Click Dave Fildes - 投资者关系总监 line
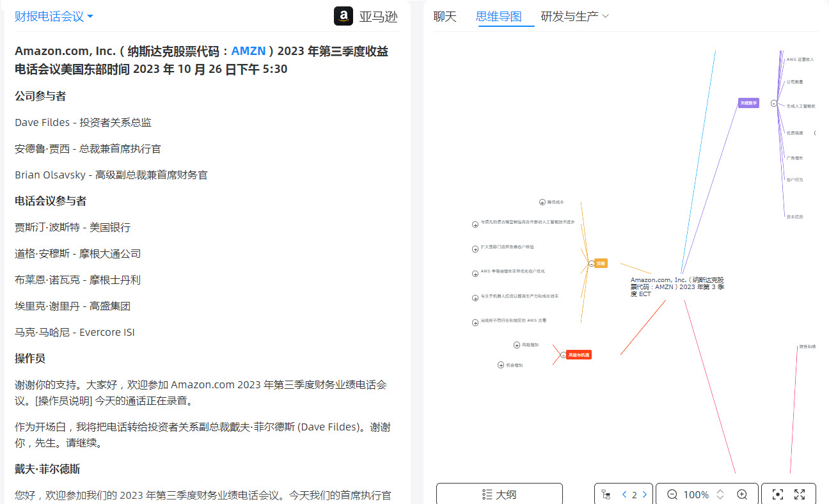 click(x=83, y=122)
